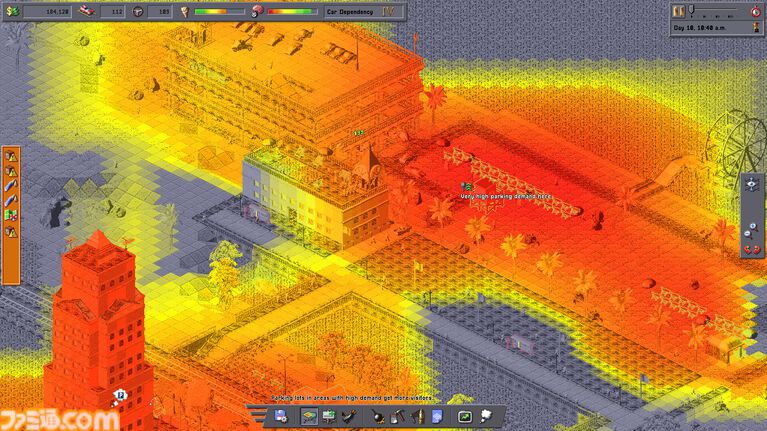This screenshot has width=767, height=431.
Task: Click the tip text about parking lot visitors
Action: 351,398
